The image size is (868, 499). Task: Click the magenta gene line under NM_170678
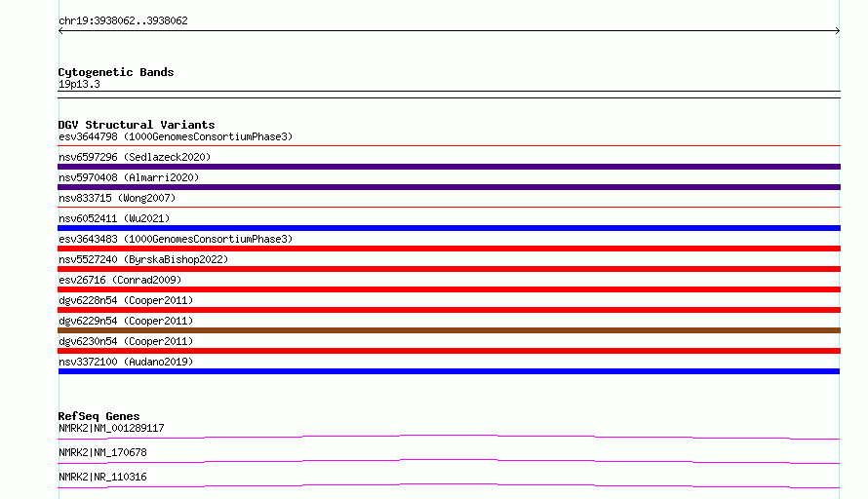pos(449,461)
